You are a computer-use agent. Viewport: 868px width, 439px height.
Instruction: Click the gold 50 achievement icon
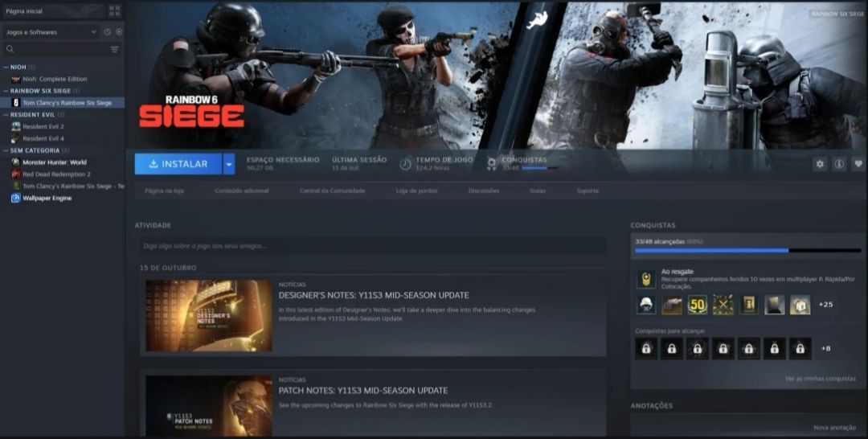pyautogui.click(x=698, y=305)
